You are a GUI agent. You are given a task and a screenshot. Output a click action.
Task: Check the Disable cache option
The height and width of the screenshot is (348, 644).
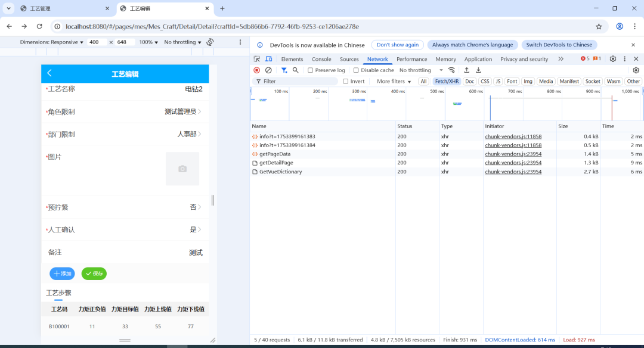[x=356, y=70]
